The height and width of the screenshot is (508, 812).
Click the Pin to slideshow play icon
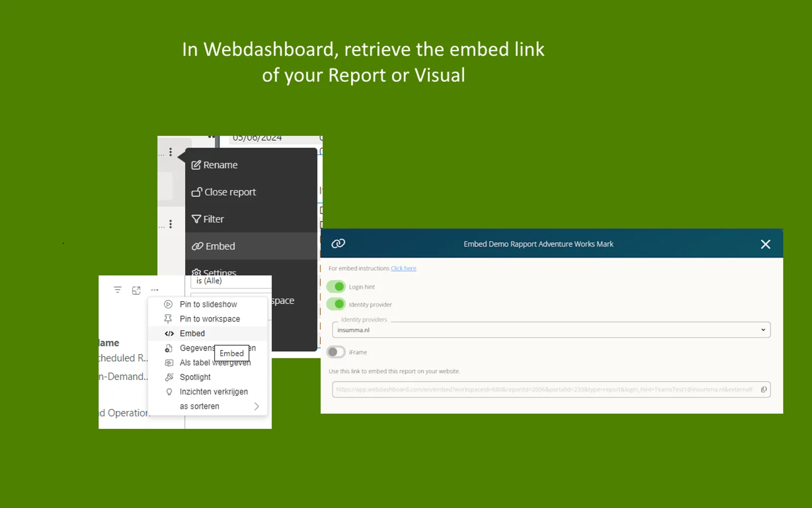pyautogui.click(x=168, y=304)
